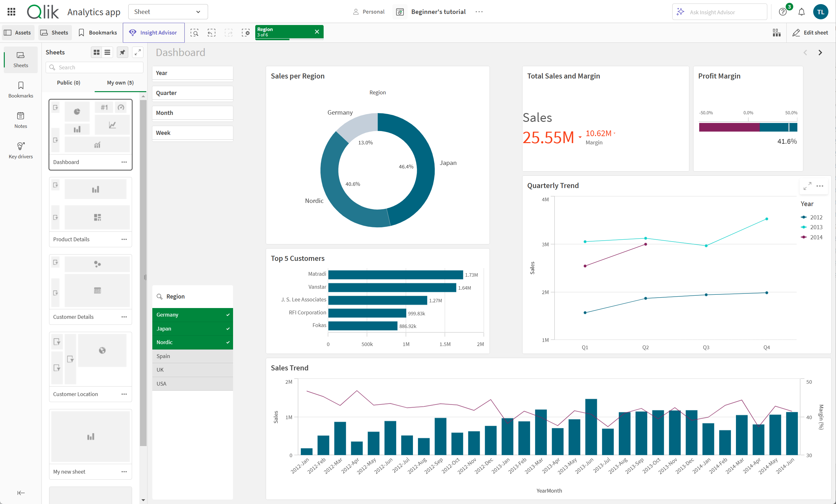
Task: Close the Region filter overlay
Action: (316, 32)
